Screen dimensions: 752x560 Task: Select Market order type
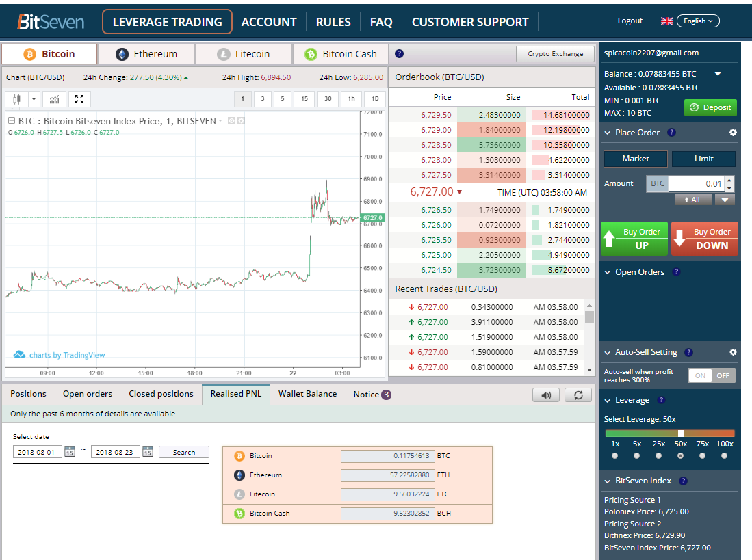[x=636, y=159]
